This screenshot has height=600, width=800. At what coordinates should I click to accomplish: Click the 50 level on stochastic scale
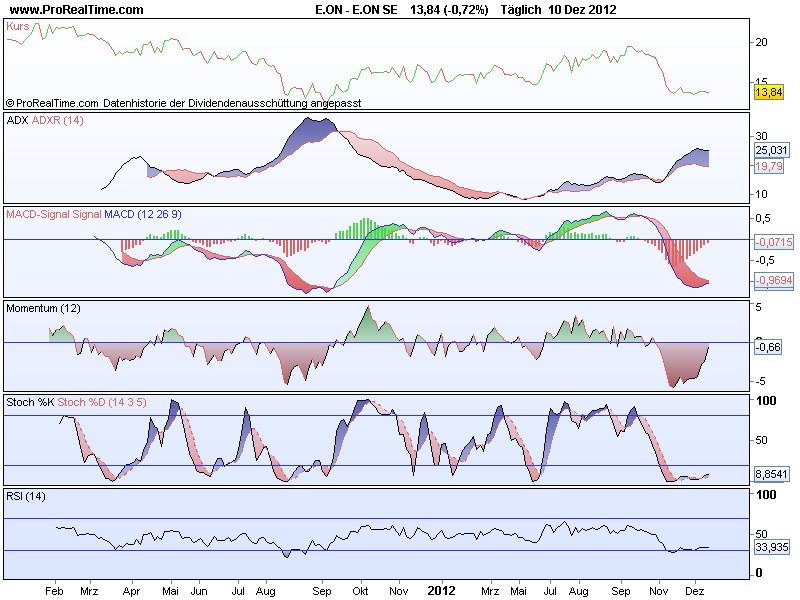coord(761,440)
